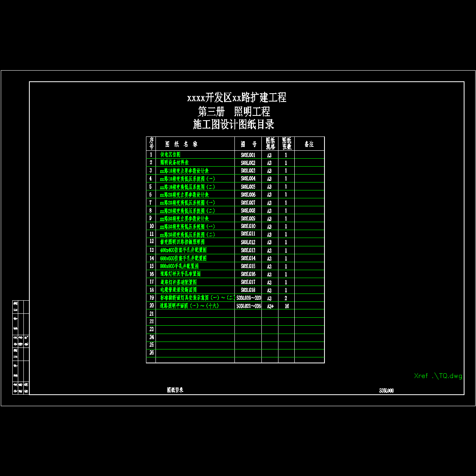Click the '施工图设计图纸目录' heading
This screenshot has width=476, height=476.
click(234, 125)
